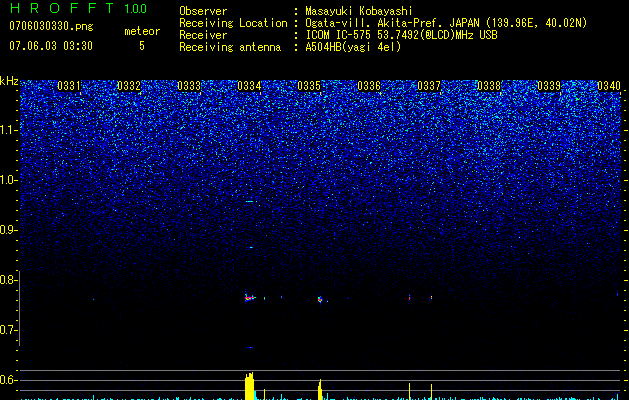Select the Ogata-vill. Akita-Pref. JAPAN location text

[446, 23]
